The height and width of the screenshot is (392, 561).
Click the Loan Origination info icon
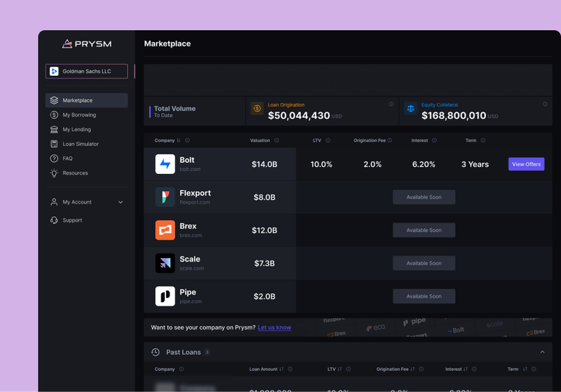(391, 104)
